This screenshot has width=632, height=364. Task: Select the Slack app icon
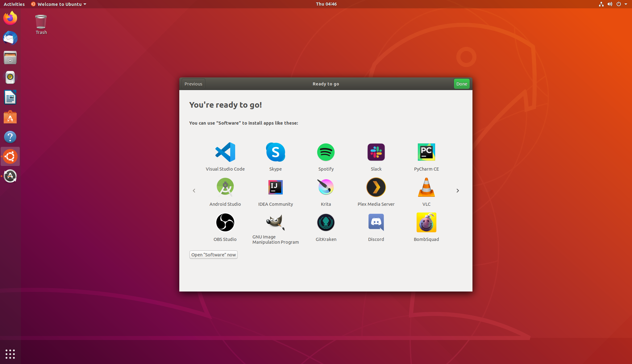(376, 152)
